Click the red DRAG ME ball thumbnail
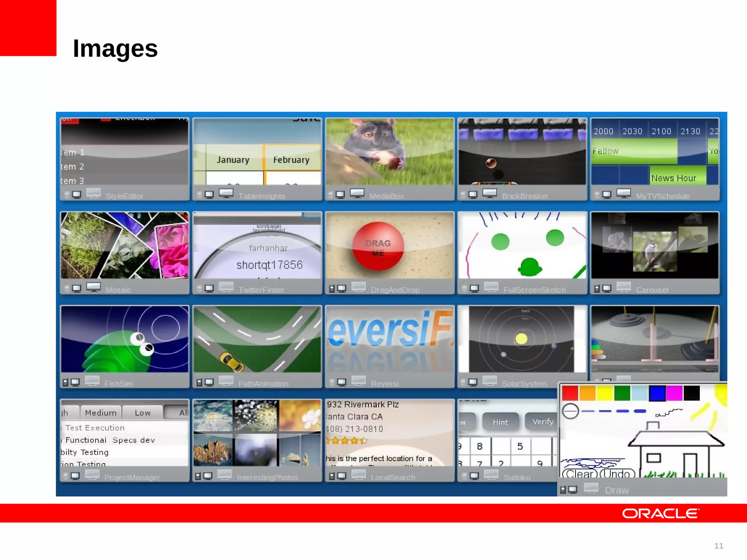This screenshot has height=560, width=747. pos(378,247)
